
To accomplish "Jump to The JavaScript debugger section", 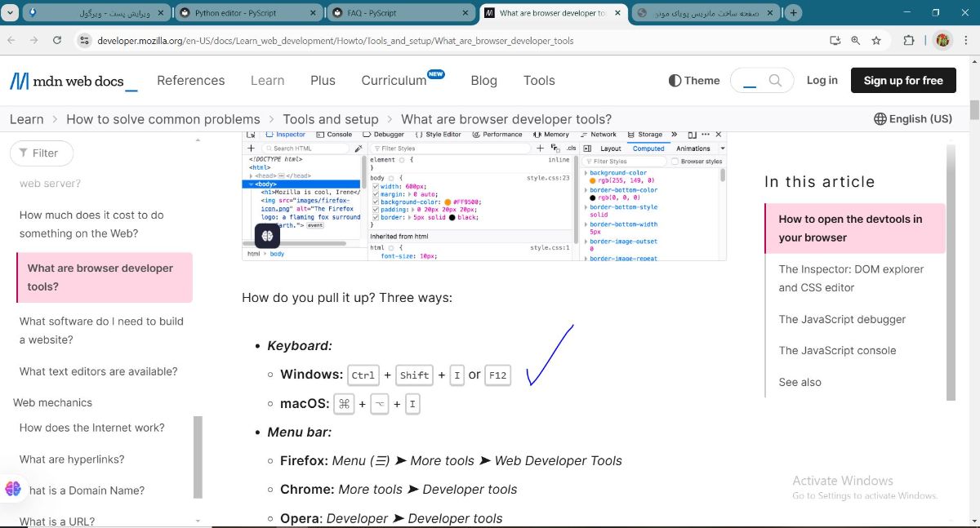I will click(x=842, y=319).
